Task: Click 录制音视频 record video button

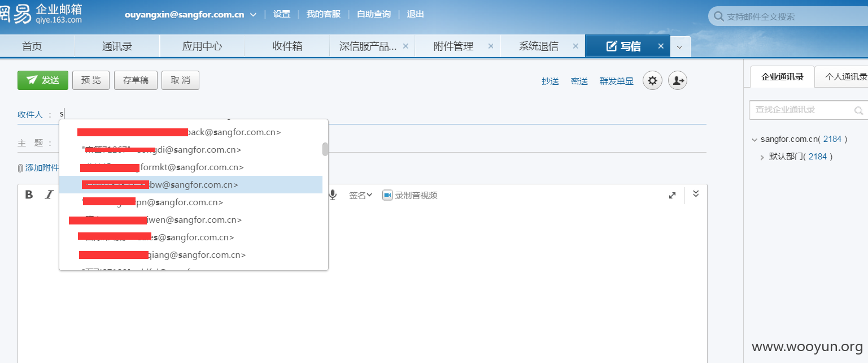Action: (410, 195)
